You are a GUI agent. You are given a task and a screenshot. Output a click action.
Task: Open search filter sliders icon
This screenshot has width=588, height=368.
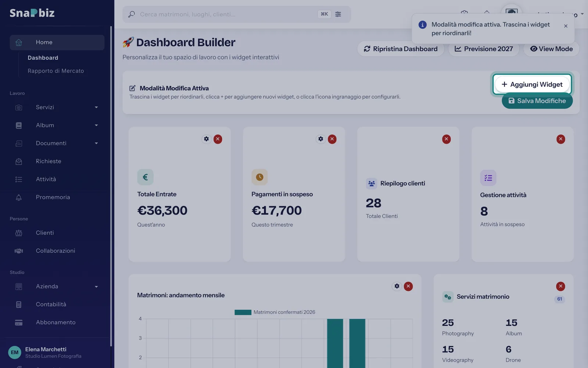338,14
